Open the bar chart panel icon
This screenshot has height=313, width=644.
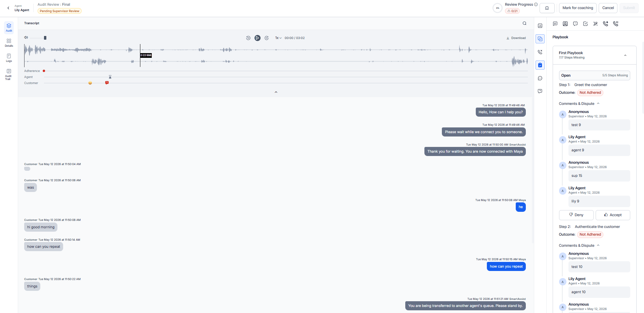[540, 26]
